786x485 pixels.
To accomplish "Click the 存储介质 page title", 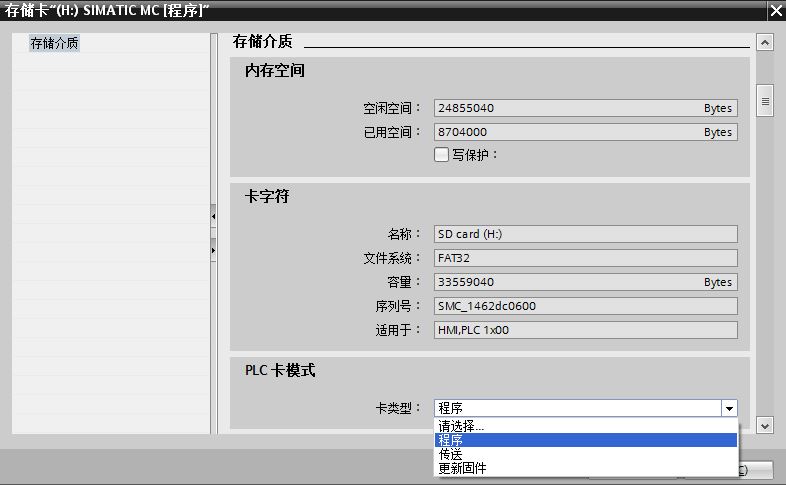I will pyautogui.click(x=262, y=41).
